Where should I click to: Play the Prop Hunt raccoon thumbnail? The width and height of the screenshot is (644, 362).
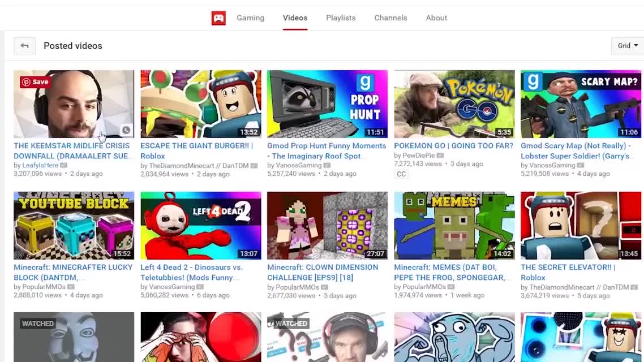point(327,104)
